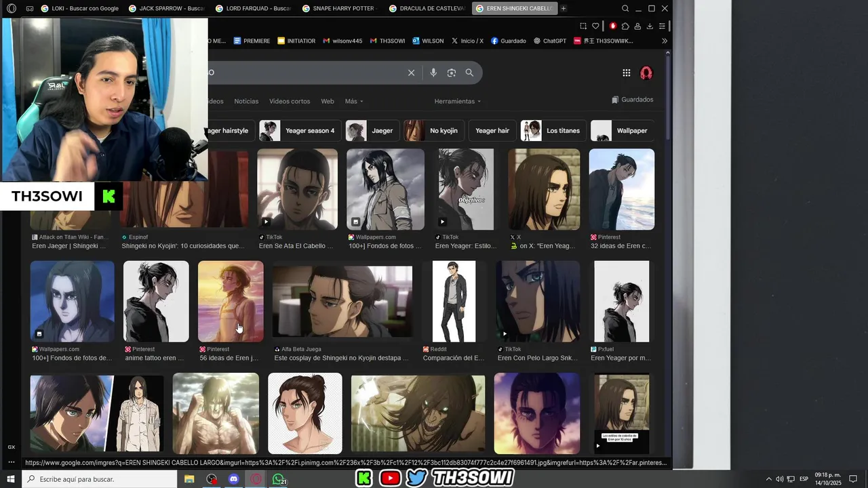Open the Guardados saved items link
The height and width of the screenshot is (488, 868).
click(x=632, y=100)
